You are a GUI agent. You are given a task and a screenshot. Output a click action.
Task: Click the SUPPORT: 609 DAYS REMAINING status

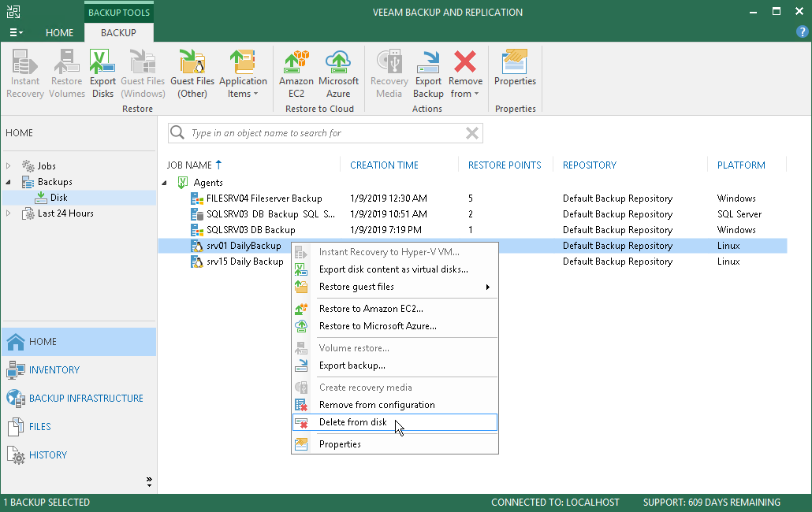(x=712, y=503)
